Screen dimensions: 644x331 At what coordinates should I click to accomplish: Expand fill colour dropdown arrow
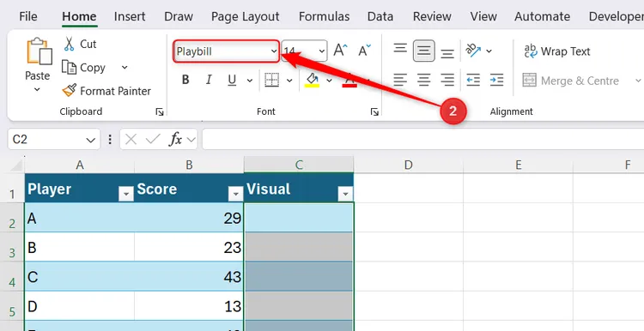point(329,81)
